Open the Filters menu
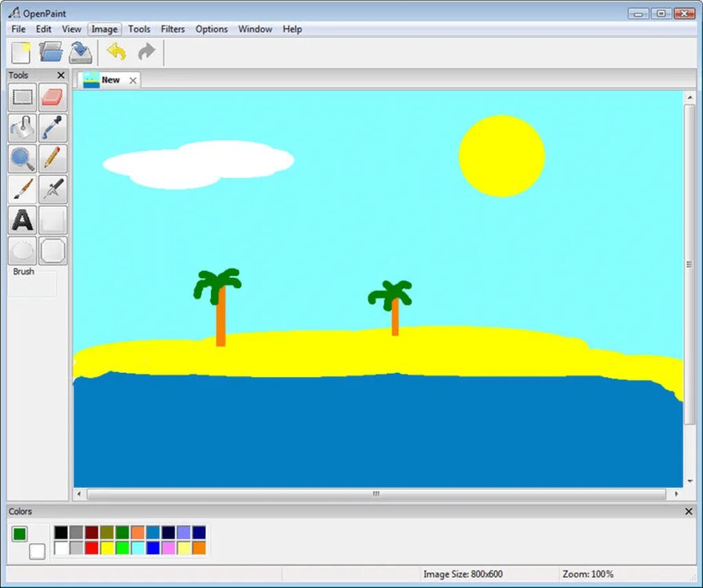Viewport: 703px width, 588px height. pyautogui.click(x=172, y=29)
